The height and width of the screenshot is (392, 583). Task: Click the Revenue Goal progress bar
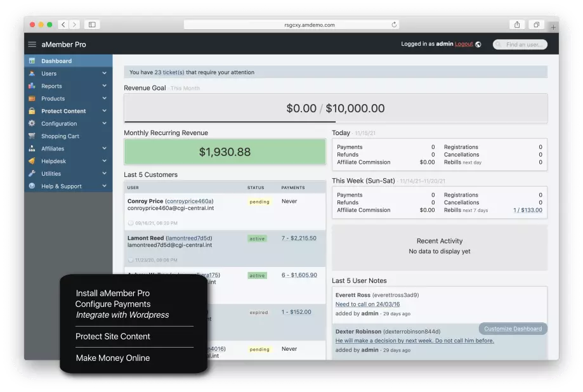335,108
